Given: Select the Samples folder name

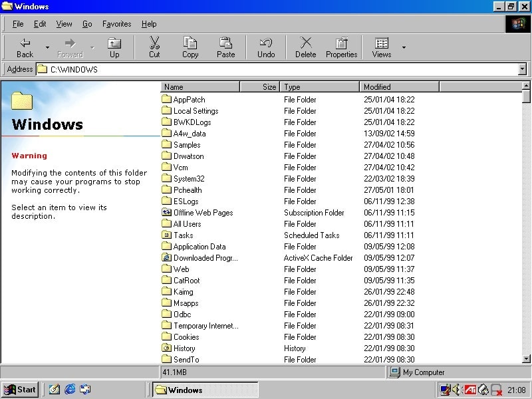Looking at the screenshot, I should point(187,145).
